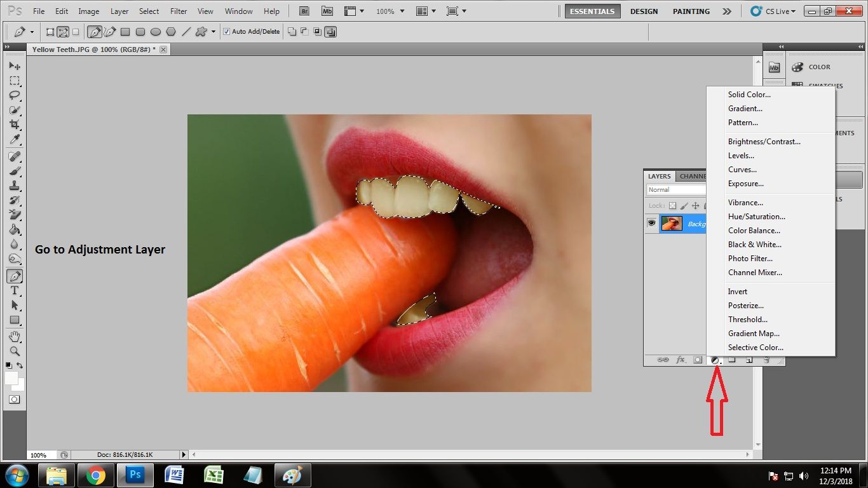Choose Selective Color... from adjustment list

pyautogui.click(x=756, y=348)
